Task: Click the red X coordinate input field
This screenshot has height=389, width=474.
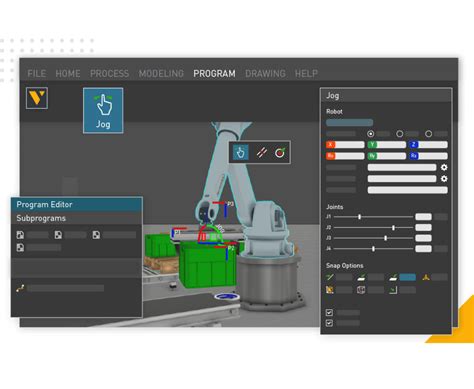Action: click(345, 145)
